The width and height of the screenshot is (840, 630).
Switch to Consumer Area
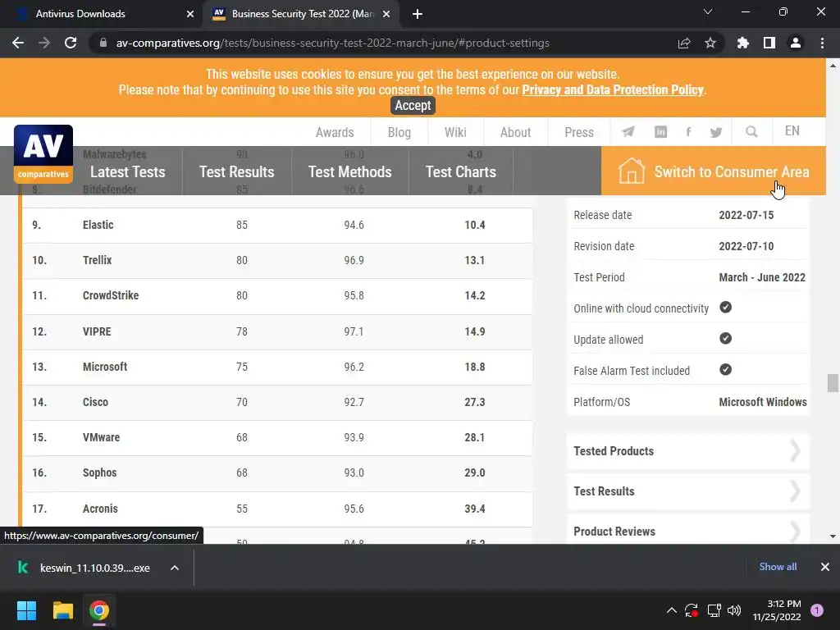point(714,171)
